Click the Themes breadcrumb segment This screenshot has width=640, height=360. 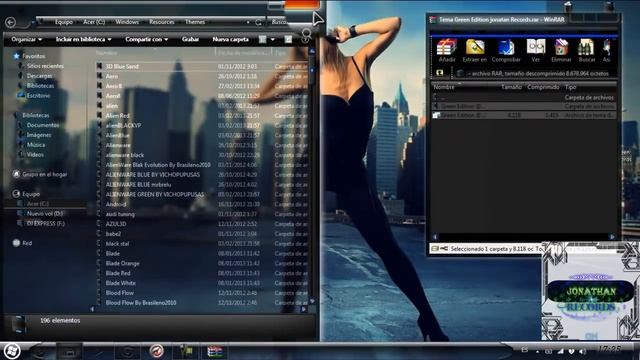point(195,22)
